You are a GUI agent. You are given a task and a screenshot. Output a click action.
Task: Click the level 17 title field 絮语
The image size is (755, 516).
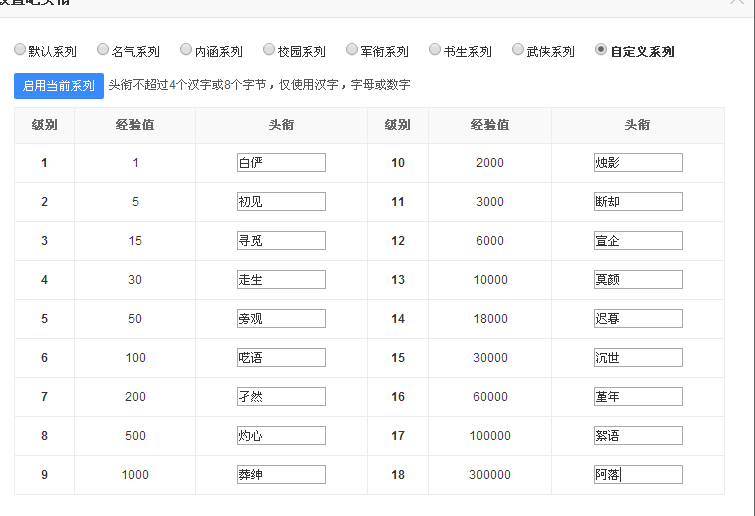638,435
